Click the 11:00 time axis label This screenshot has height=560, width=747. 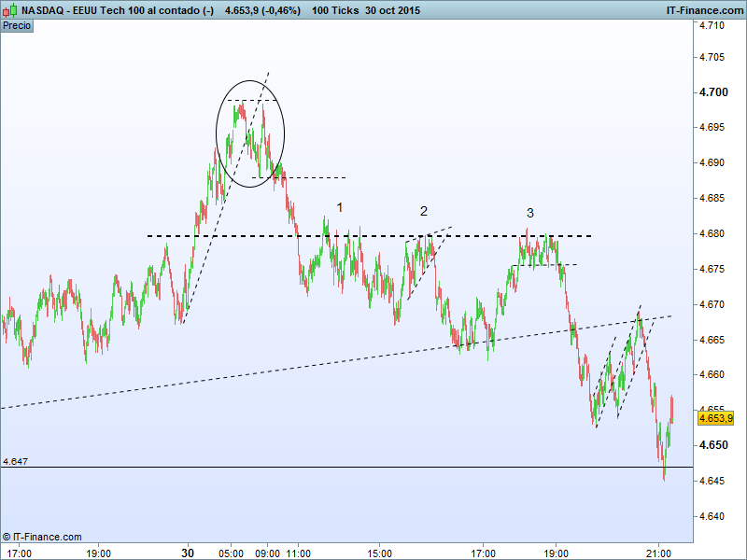298,553
